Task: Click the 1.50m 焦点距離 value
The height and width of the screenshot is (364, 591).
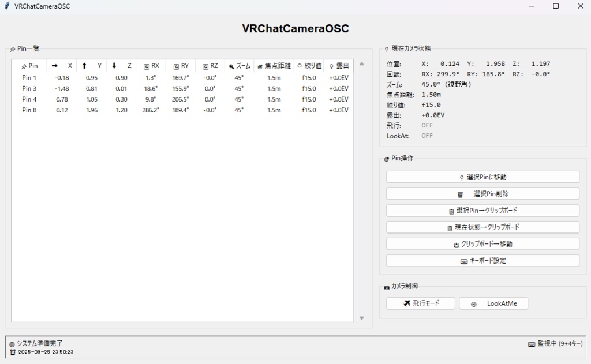Action: click(431, 95)
